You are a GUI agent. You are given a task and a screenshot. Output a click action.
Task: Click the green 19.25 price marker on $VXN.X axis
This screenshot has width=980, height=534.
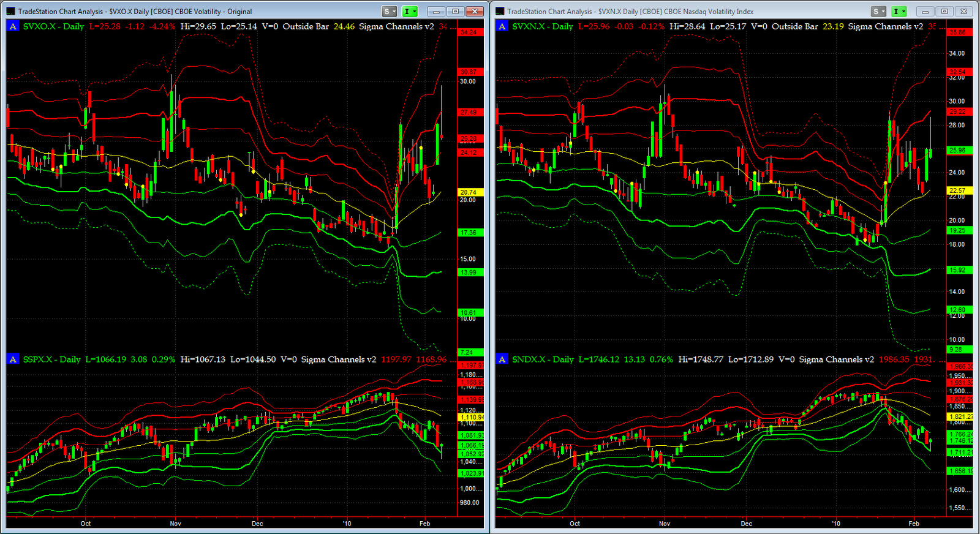coord(959,230)
